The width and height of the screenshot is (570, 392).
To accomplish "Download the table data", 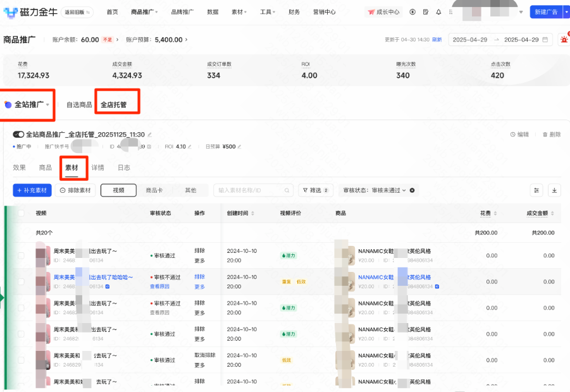I will pos(554,190).
